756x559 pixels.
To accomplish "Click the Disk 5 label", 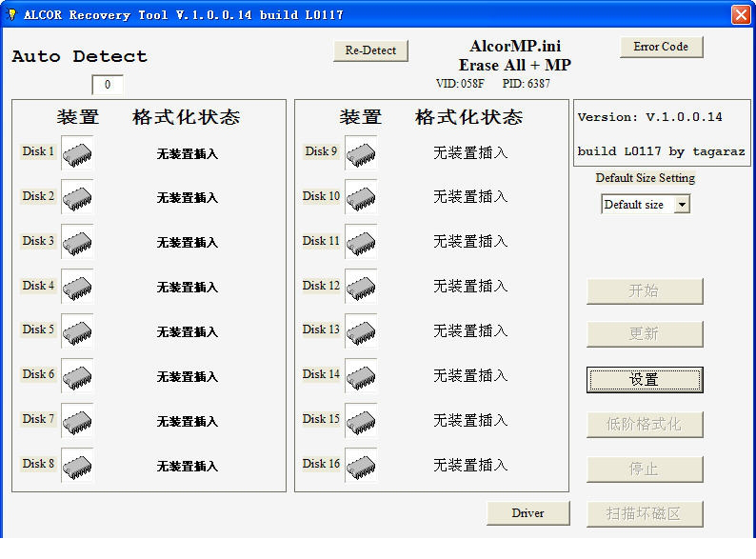I will click(38, 329).
